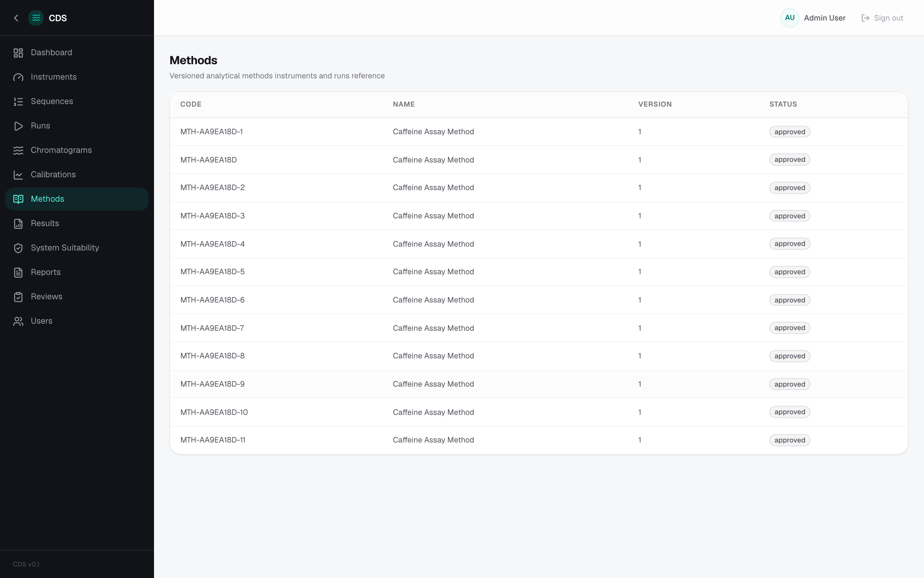Image resolution: width=924 pixels, height=578 pixels.
Task: Open System Suitability page
Action: [x=77, y=248]
